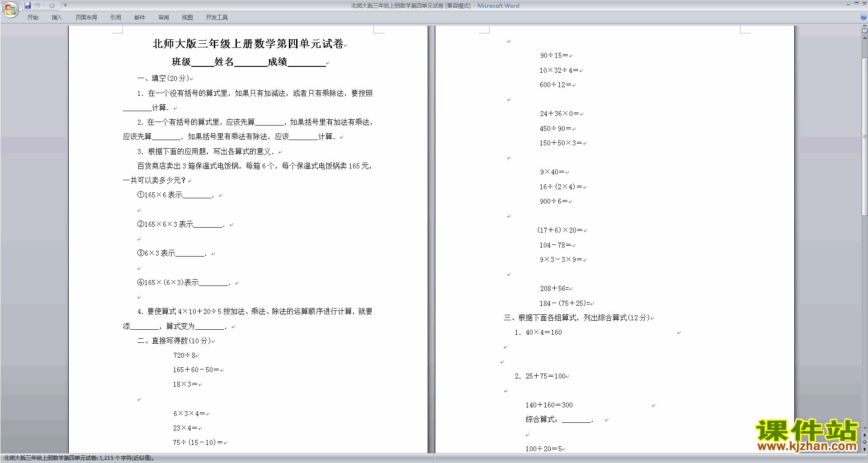Click the line 1. 40×4=160
The height and width of the screenshot is (463, 868).
(x=538, y=332)
